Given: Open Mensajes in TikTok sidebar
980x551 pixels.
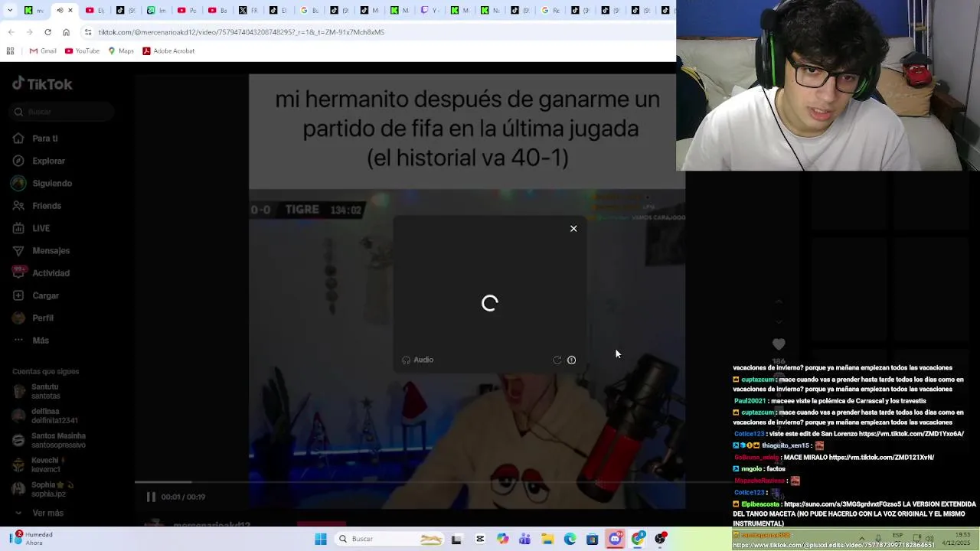Looking at the screenshot, I should coord(41,251).
